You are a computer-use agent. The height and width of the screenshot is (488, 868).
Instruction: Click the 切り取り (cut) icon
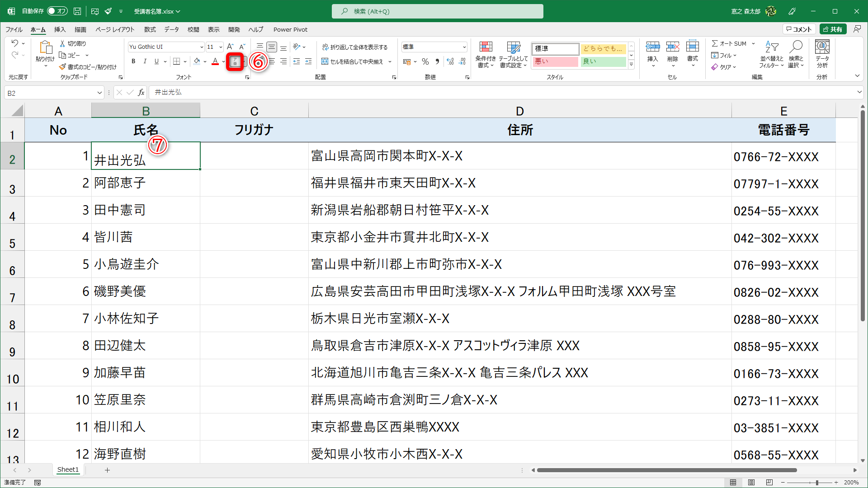[x=63, y=43]
